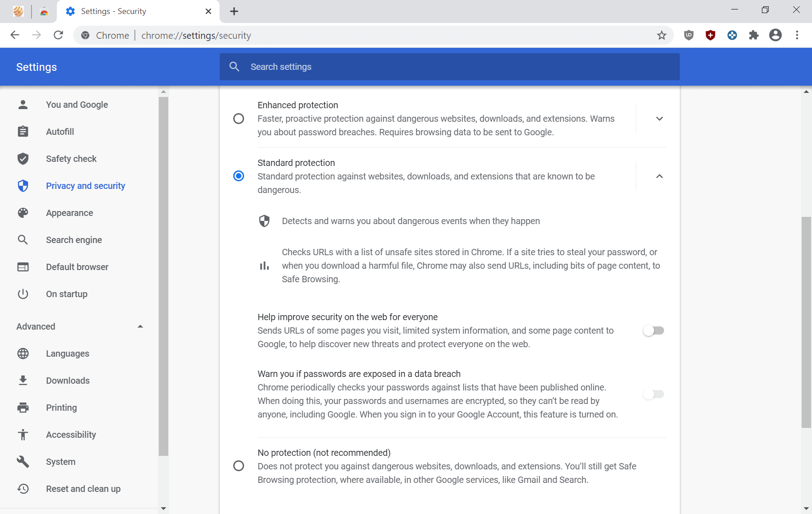The width and height of the screenshot is (812, 514).
Task: Click the uBlock Origin extension icon
Action: (x=689, y=35)
